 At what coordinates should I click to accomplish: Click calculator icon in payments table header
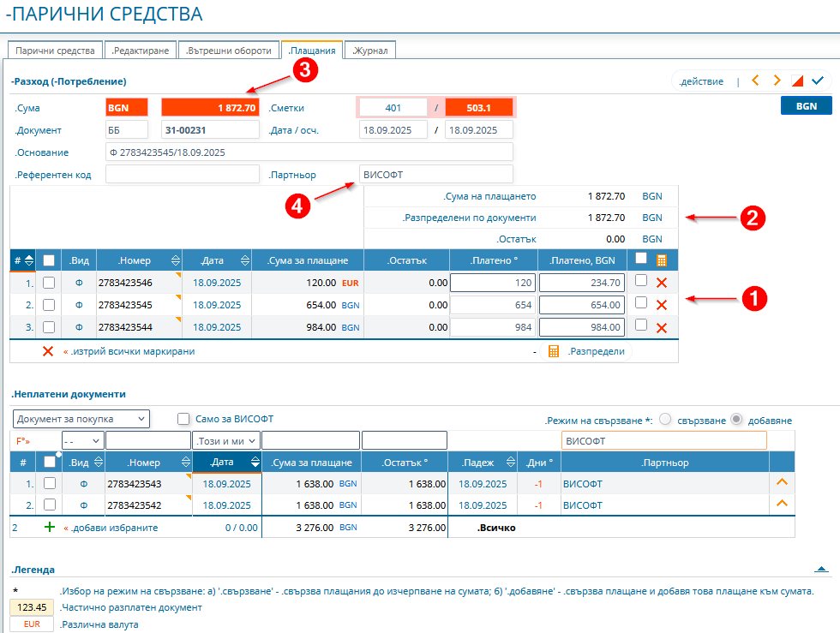(x=662, y=260)
